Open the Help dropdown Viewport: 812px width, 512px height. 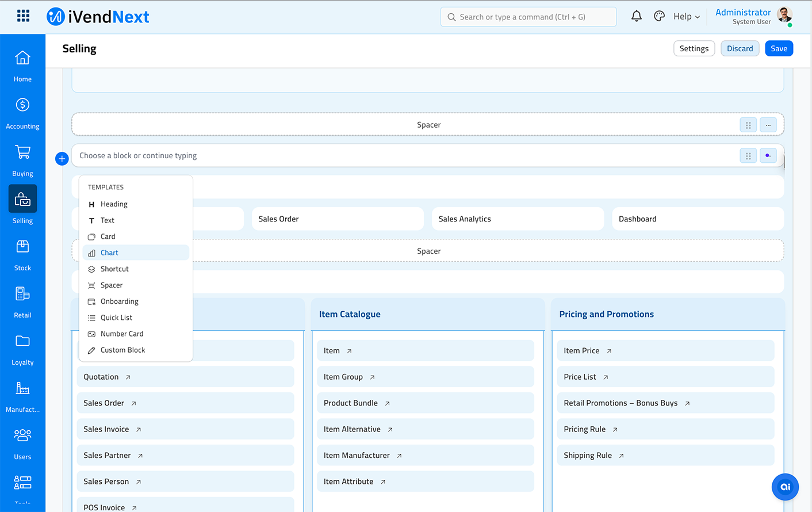[687, 17]
